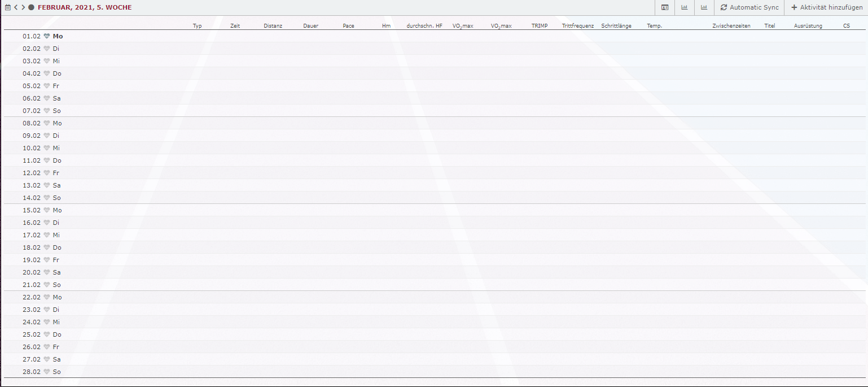Click Aktivität hinzufügen to add activity
Viewport: 868px width, 387px height.
827,7
